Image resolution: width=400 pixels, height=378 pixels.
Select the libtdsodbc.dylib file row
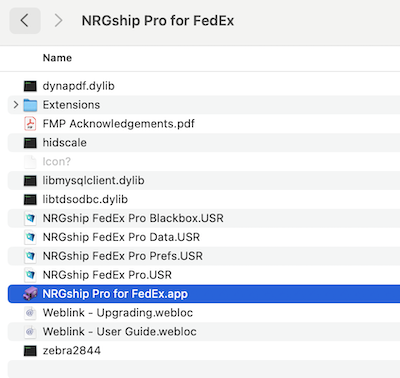pyautogui.click(x=204, y=199)
